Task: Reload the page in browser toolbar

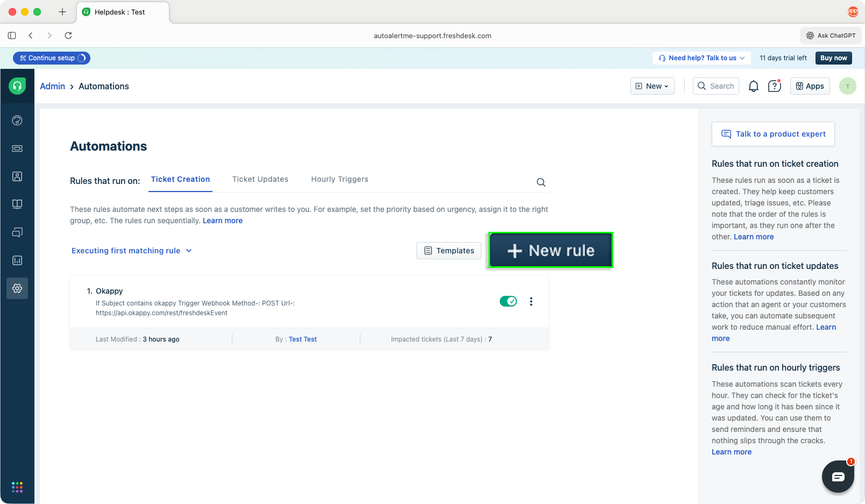Action: [x=68, y=36]
